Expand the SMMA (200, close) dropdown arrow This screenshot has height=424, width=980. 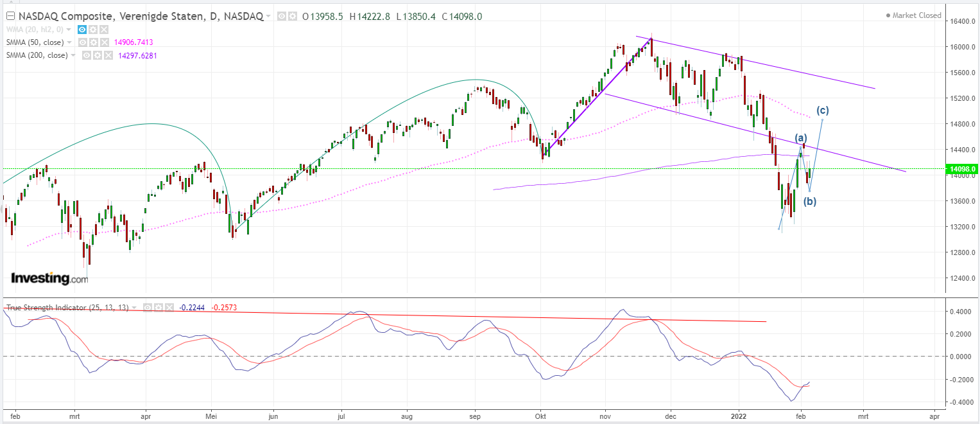[x=74, y=55]
